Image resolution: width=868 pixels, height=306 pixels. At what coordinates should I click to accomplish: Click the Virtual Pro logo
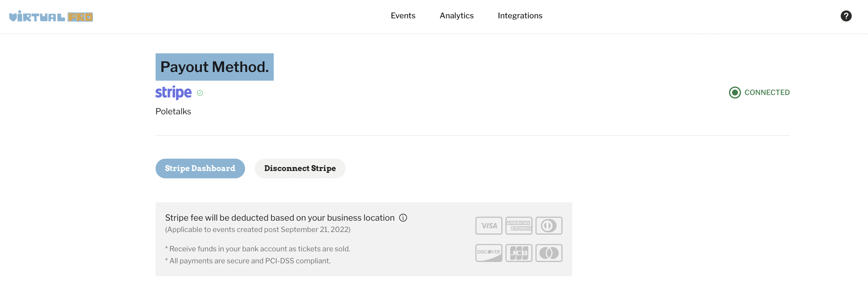51,16
